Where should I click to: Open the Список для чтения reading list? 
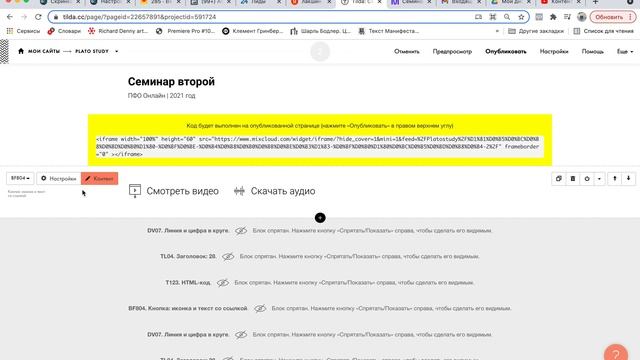click(x=604, y=31)
